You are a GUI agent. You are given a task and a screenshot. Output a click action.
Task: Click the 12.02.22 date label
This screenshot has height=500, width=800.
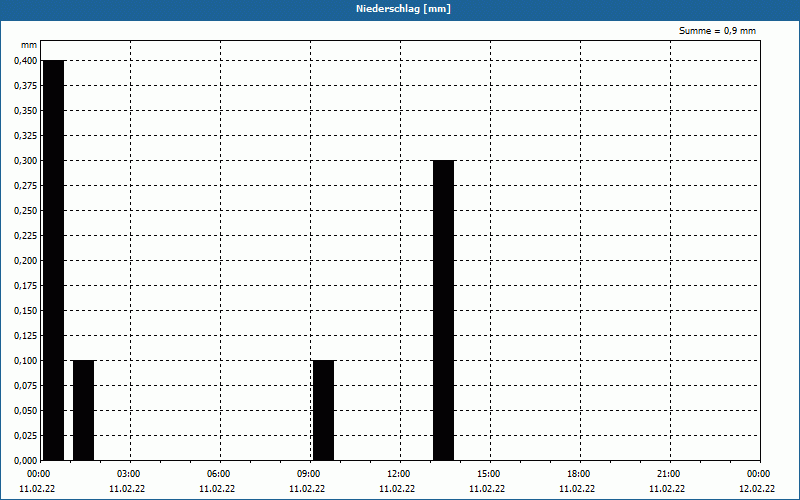click(x=757, y=488)
